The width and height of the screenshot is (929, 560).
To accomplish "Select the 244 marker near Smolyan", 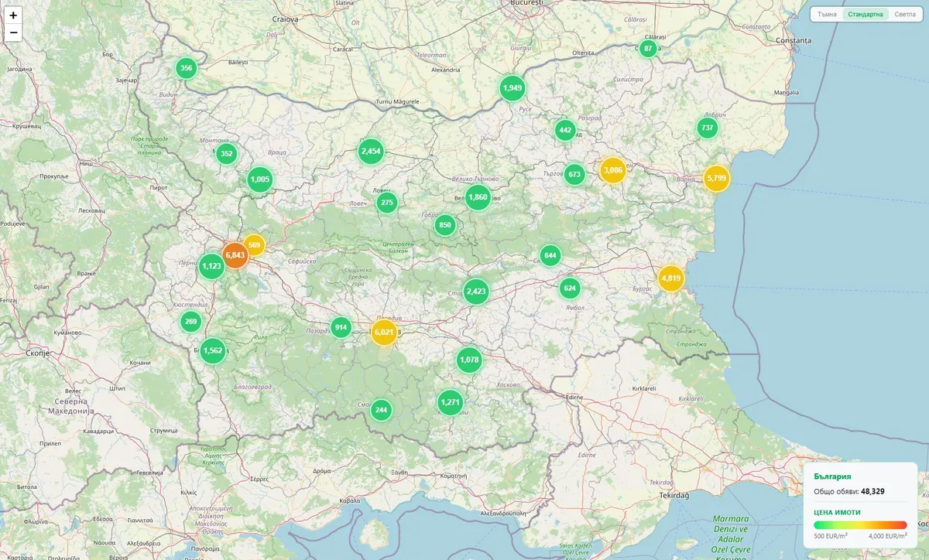I will pos(380,409).
